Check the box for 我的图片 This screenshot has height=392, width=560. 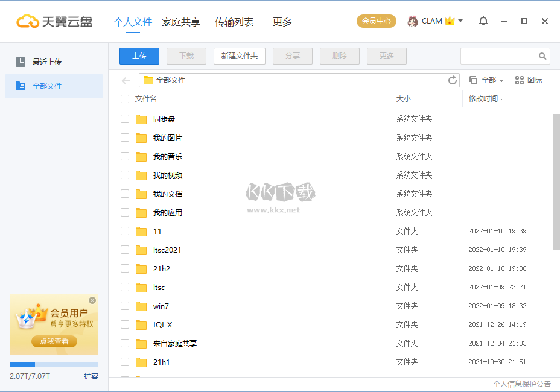click(125, 138)
